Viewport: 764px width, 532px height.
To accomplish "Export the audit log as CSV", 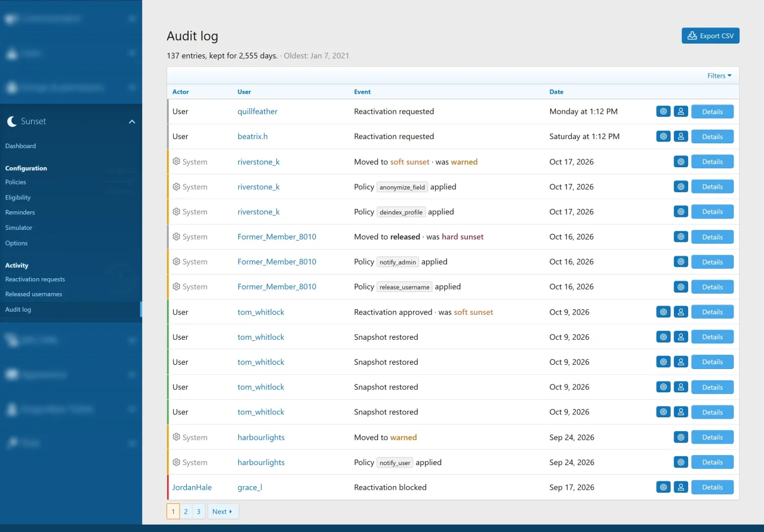I will (710, 36).
